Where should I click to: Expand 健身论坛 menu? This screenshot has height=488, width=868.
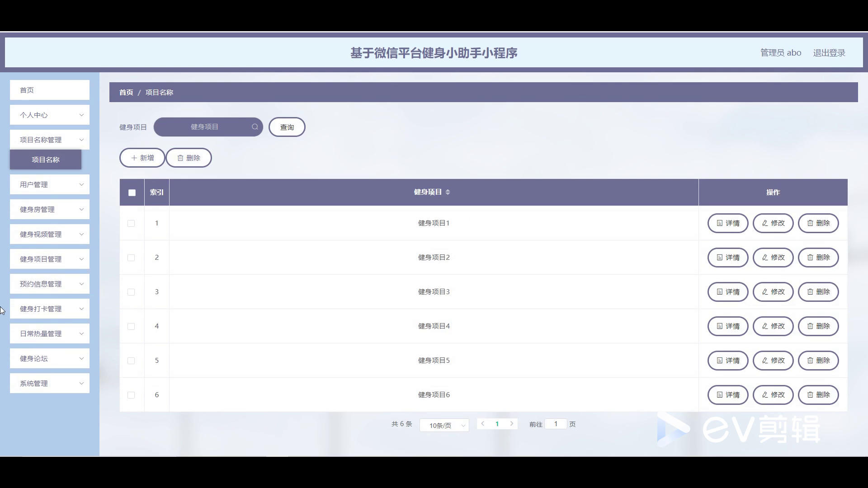pyautogui.click(x=50, y=359)
